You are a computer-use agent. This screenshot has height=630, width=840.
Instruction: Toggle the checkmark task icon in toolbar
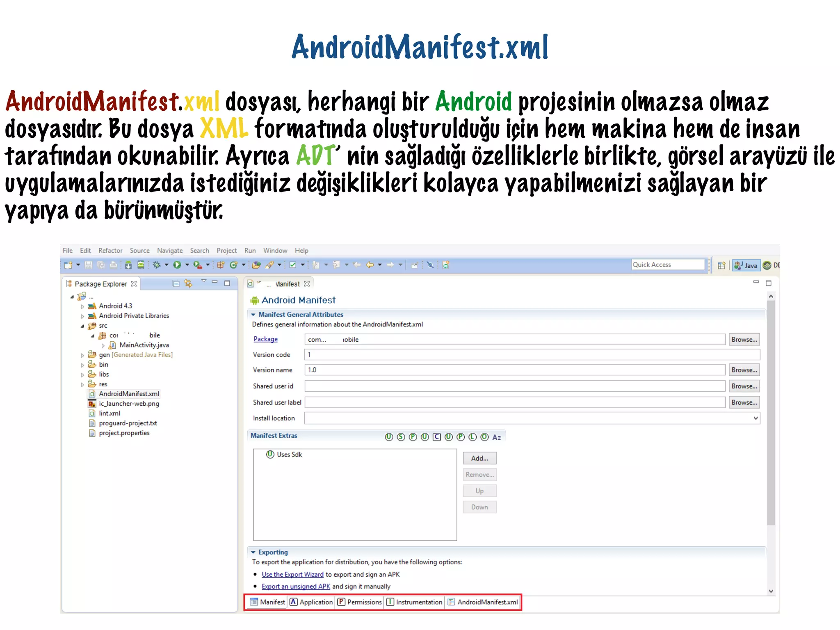coord(293,265)
